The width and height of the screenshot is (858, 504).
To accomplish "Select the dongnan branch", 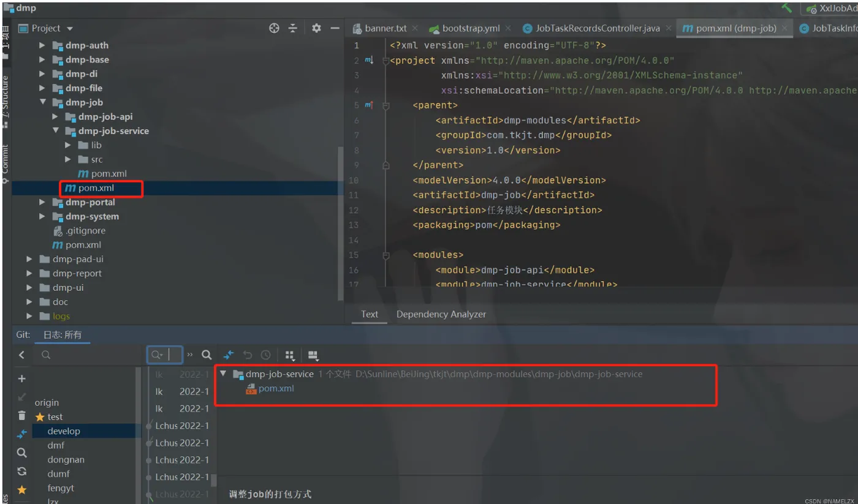I will pyautogui.click(x=66, y=459).
